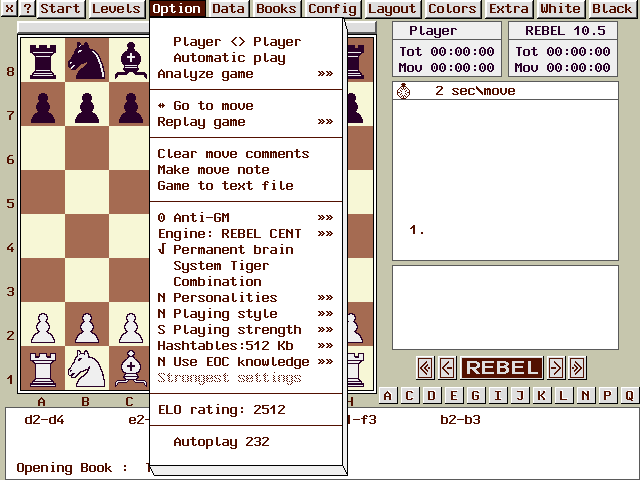Step forward one move with right arrow

pos(556,368)
